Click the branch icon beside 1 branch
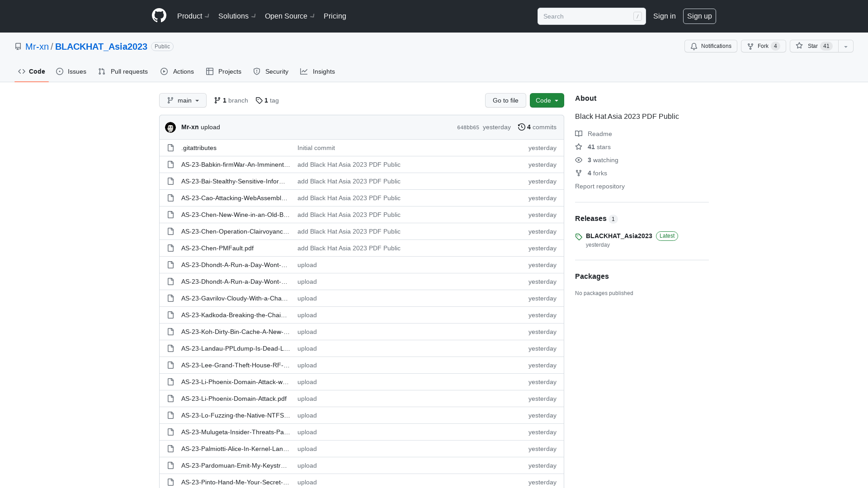 pyautogui.click(x=217, y=100)
